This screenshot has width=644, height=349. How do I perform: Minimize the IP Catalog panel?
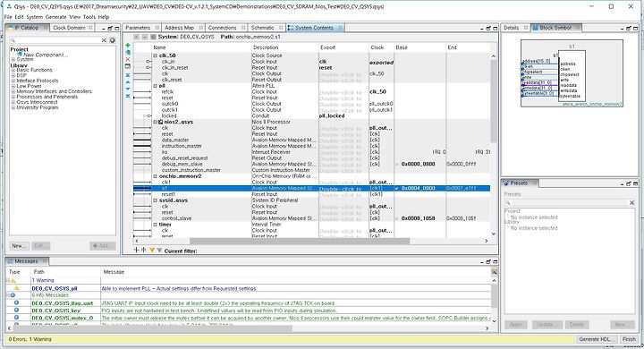coord(104,28)
